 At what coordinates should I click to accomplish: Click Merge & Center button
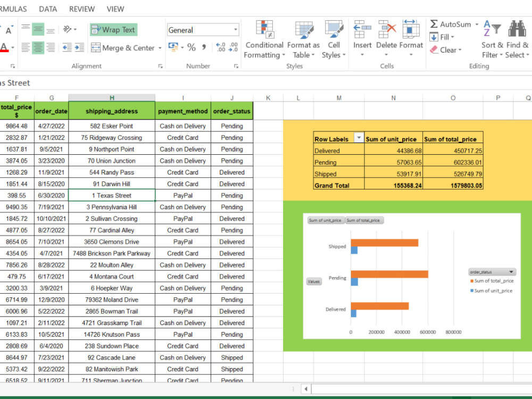[123, 48]
